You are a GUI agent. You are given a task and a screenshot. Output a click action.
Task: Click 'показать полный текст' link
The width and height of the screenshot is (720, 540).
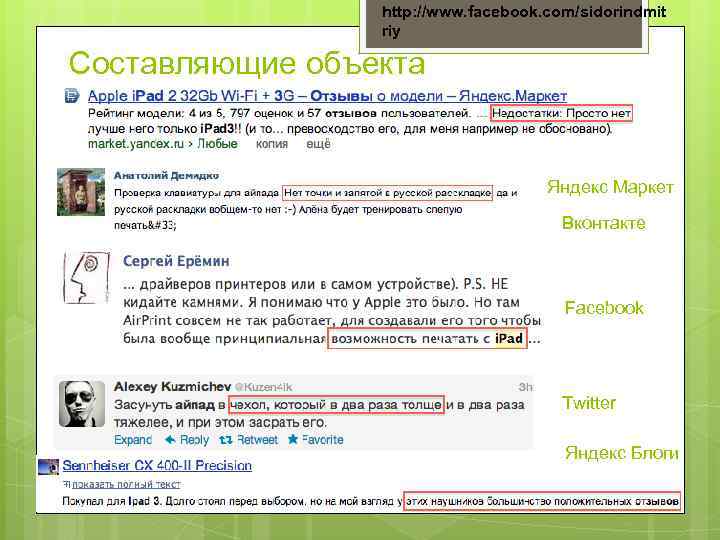point(126,484)
